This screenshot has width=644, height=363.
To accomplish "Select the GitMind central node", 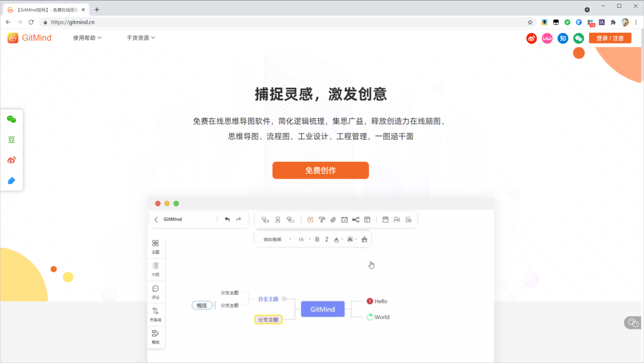I will [323, 309].
